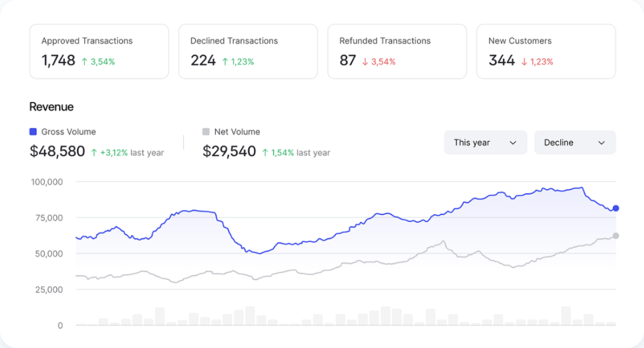644x348 pixels.
Task: Click the up arrow next to 1,54% last year
Action: coord(265,153)
